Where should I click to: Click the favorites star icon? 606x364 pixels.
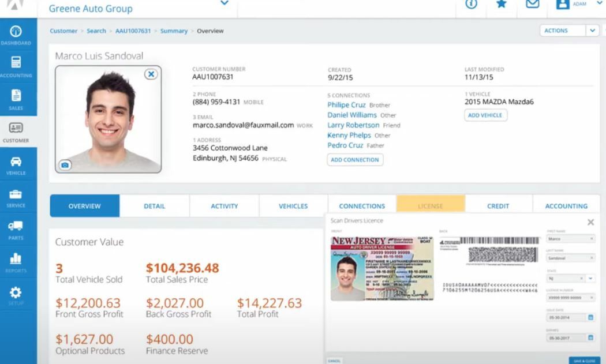(x=500, y=6)
